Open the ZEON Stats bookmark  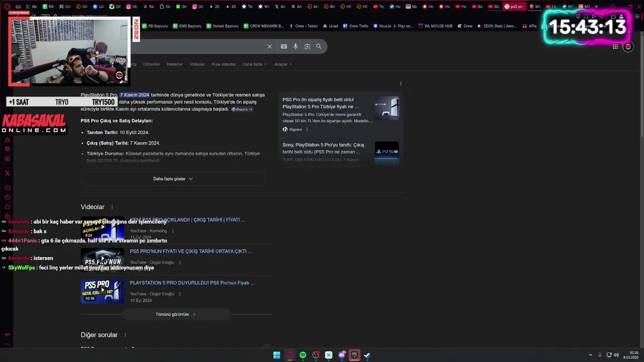coord(497,26)
